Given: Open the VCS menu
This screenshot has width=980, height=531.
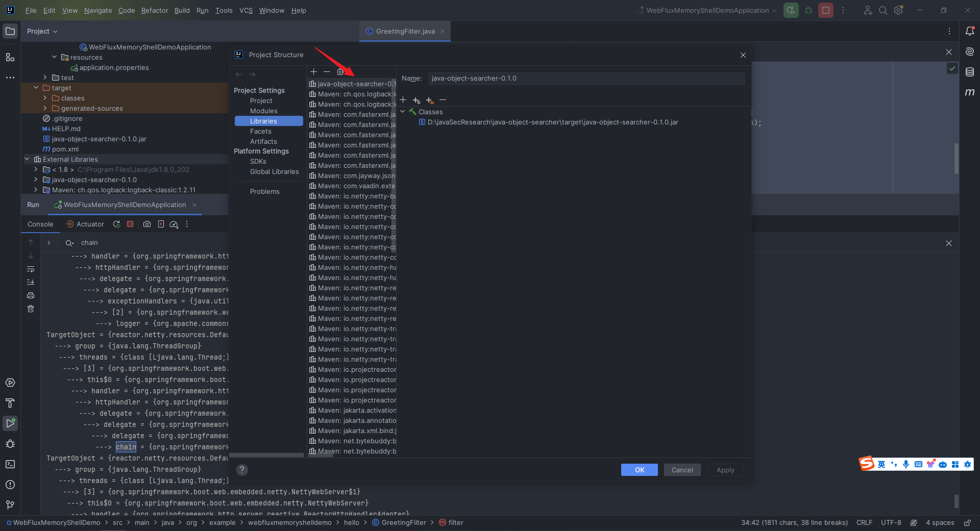Looking at the screenshot, I should pos(246,10).
